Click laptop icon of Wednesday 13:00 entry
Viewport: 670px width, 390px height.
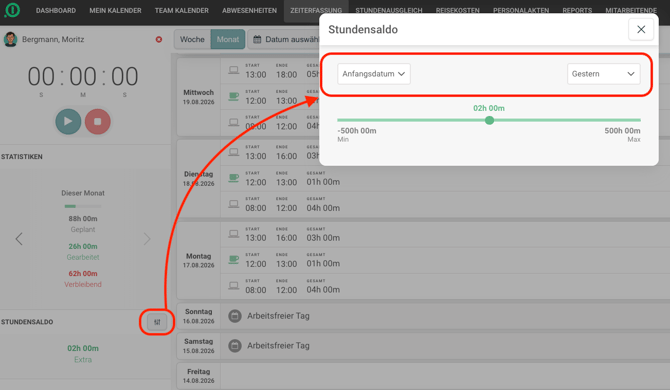tap(233, 70)
